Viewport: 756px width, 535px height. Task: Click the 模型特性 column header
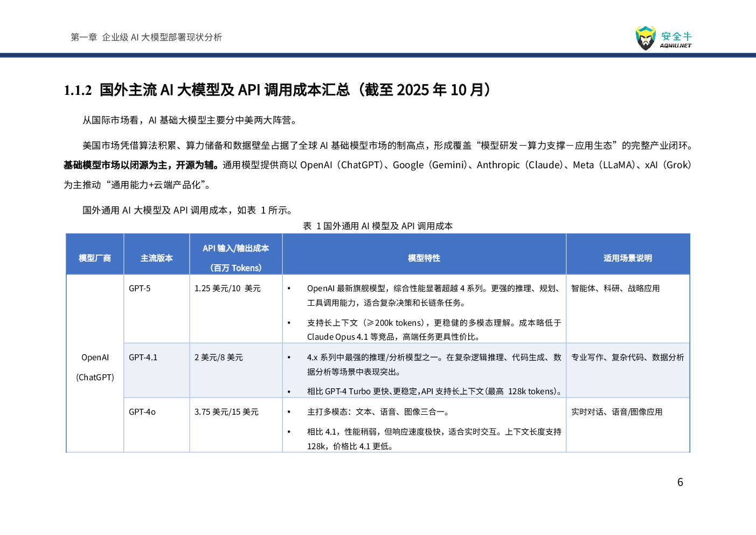point(424,258)
